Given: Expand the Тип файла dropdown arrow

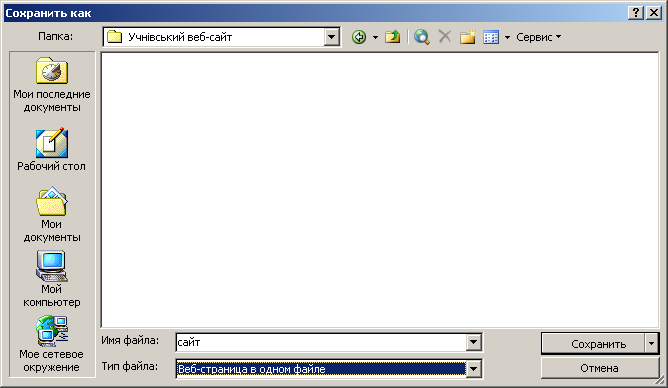Looking at the screenshot, I should tap(473, 369).
